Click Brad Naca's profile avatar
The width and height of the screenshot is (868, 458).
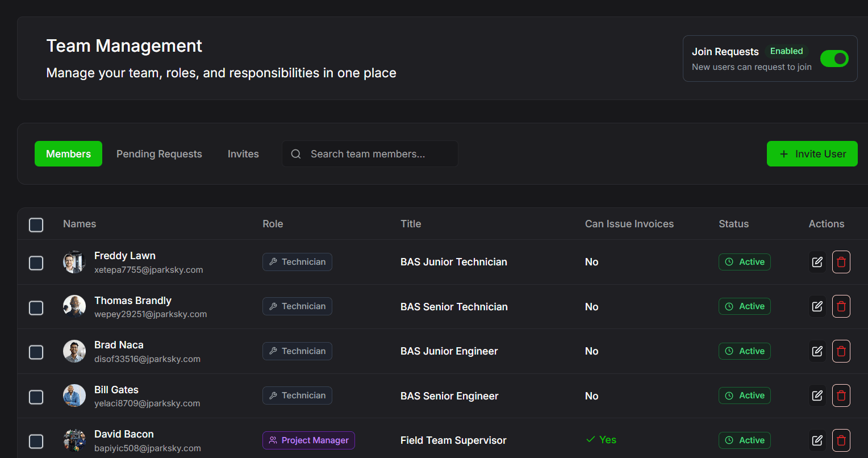click(74, 352)
